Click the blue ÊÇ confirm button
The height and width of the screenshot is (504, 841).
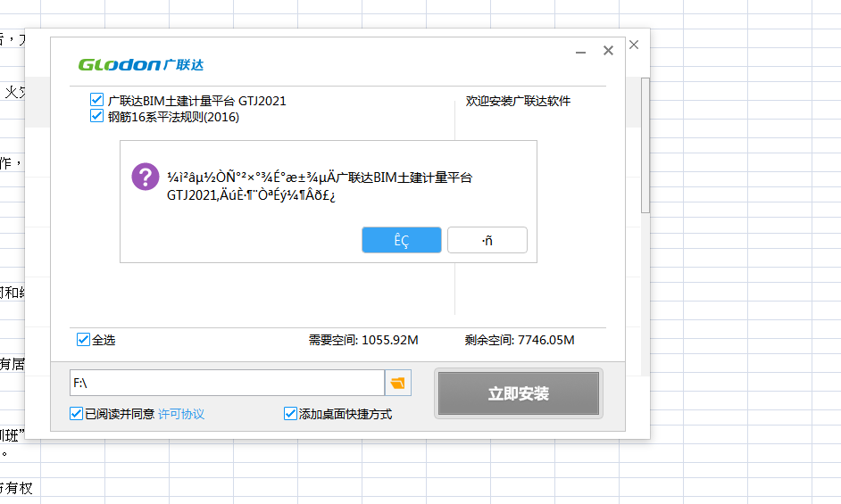tap(402, 240)
